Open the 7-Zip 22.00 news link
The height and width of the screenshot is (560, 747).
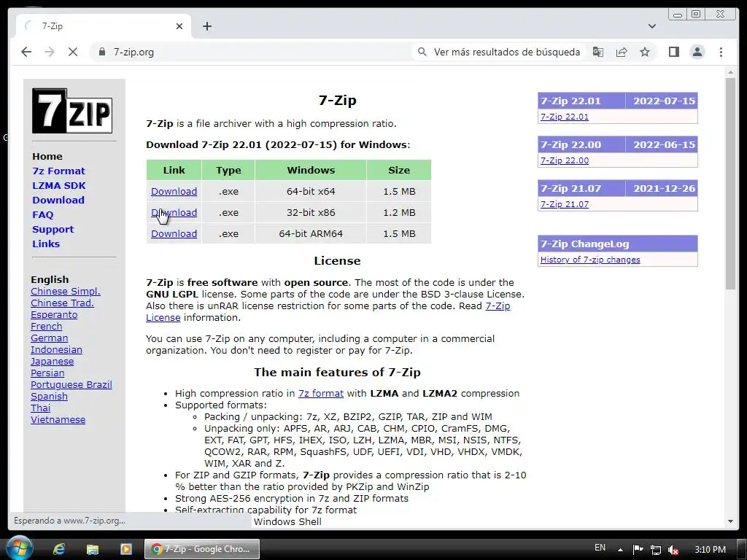click(x=565, y=160)
